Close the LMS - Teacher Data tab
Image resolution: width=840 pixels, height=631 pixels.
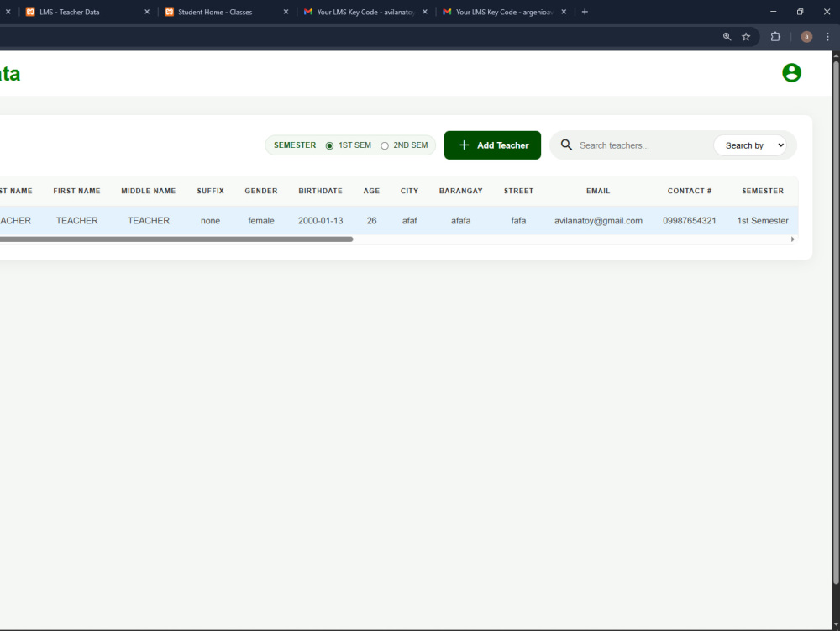pyautogui.click(x=147, y=12)
